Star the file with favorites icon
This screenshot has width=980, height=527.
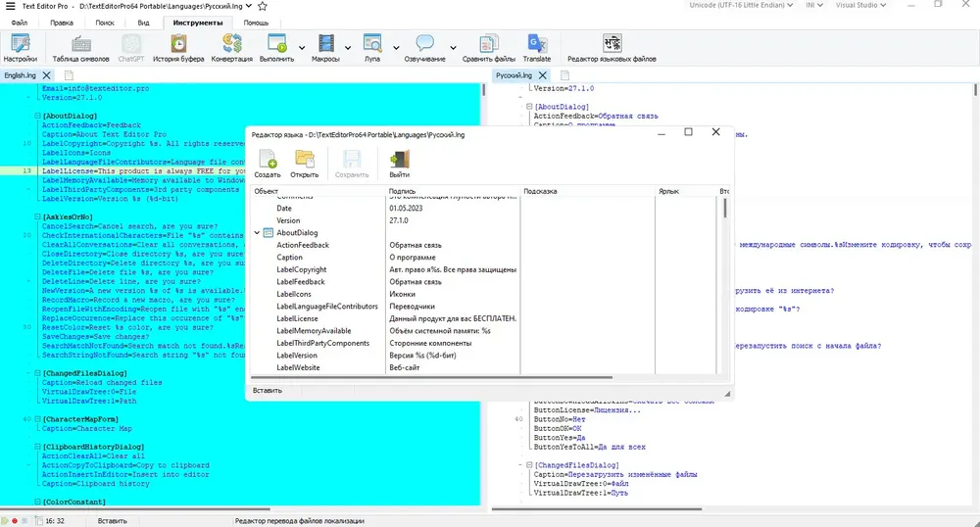tap(263, 6)
